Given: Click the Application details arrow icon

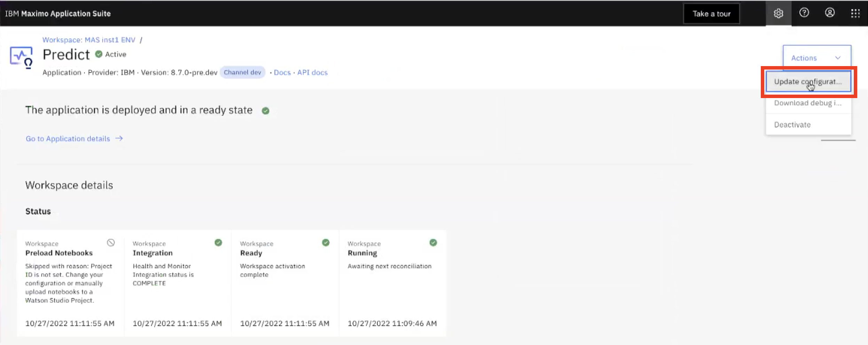Looking at the screenshot, I should (x=119, y=138).
